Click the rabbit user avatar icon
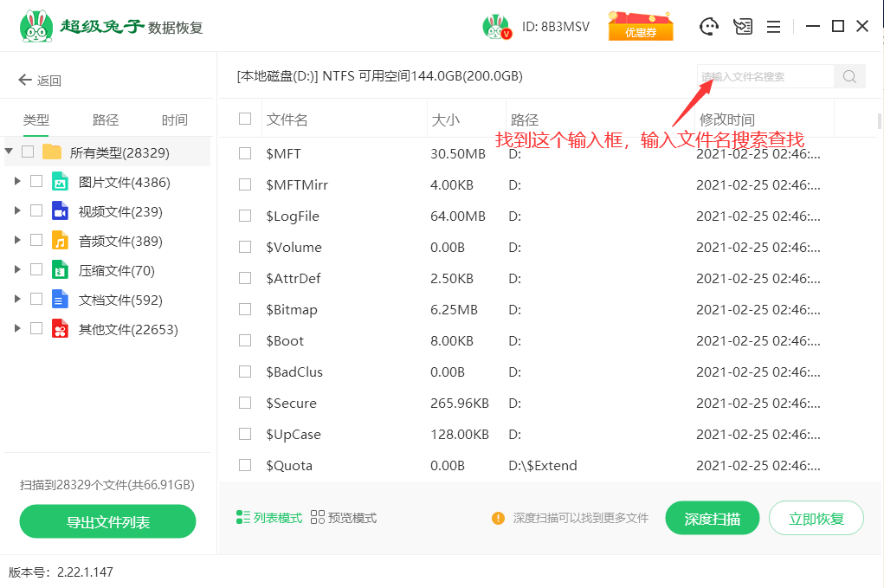 point(496,27)
